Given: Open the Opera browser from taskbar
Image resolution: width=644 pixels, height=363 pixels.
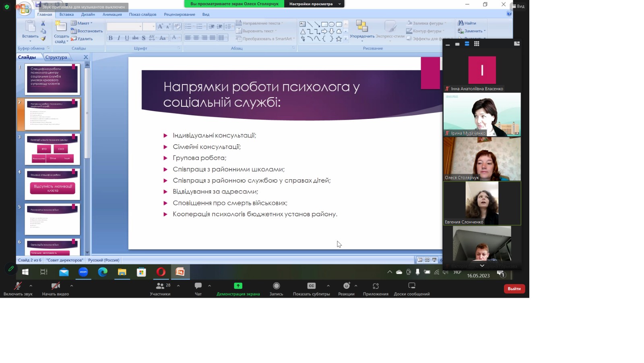Looking at the screenshot, I should click(161, 272).
